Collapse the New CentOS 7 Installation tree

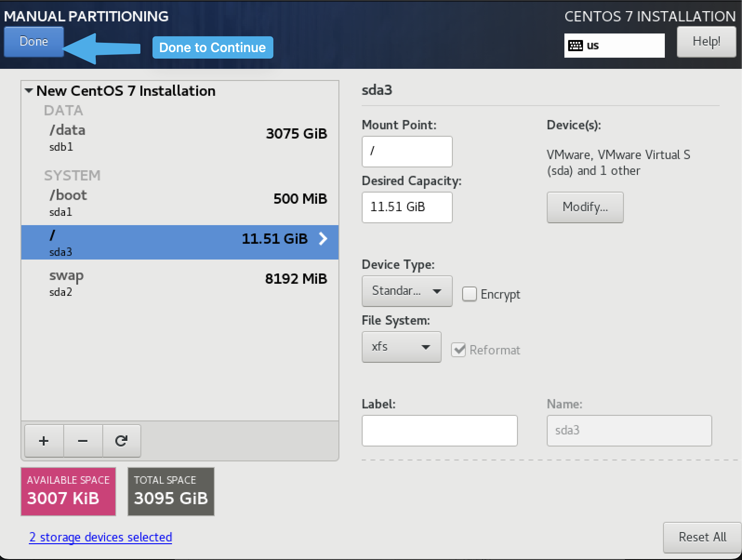point(29,91)
